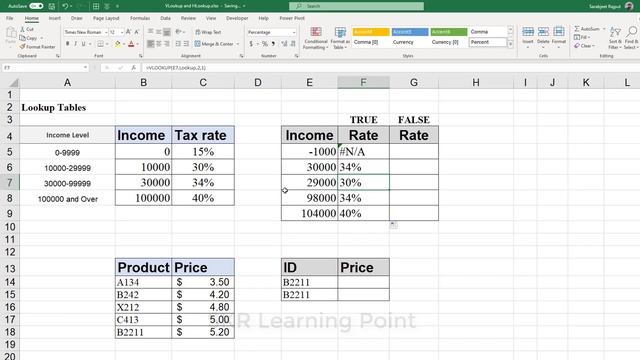Apply the Percent cell style
This screenshot has width=640, height=360.
coord(487,42)
